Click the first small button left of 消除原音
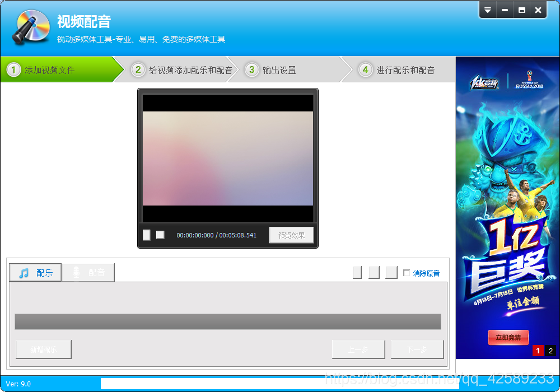The height and width of the screenshot is (392, 560). tap(357, 272)
